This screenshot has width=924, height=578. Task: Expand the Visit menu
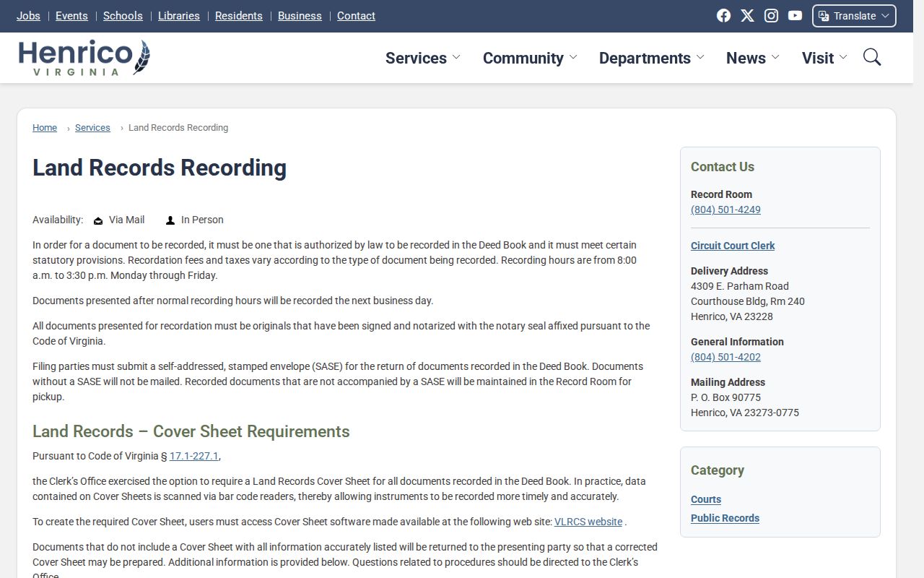pos(824,58)
